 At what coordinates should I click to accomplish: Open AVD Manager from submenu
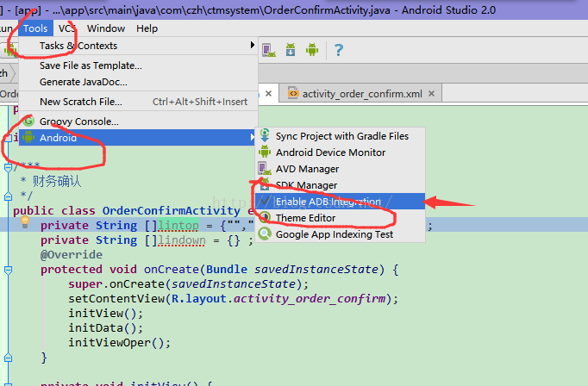(x=340, y=169)
